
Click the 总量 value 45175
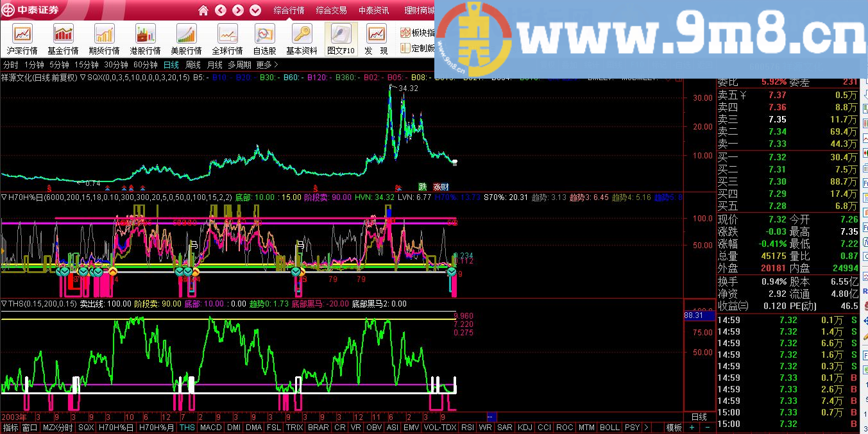pyautogui.click(x=774, y=256)
